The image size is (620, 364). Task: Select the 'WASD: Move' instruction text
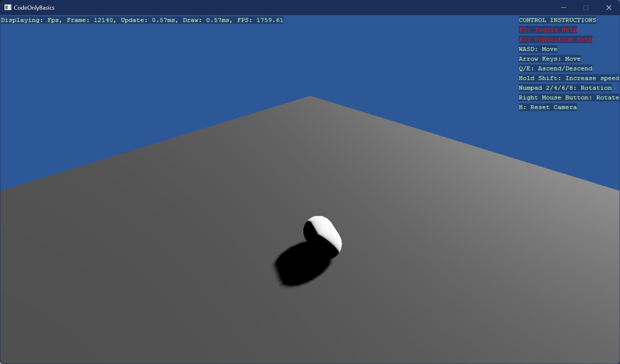tap(538, 49)
